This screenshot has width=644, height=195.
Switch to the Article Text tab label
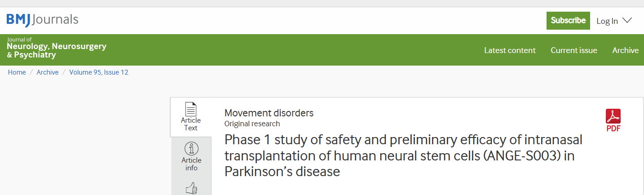[191, 124]
